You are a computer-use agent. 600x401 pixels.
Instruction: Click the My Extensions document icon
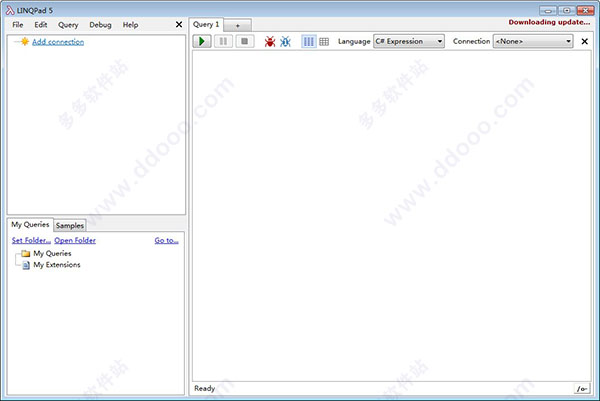(x=26, y=265)
